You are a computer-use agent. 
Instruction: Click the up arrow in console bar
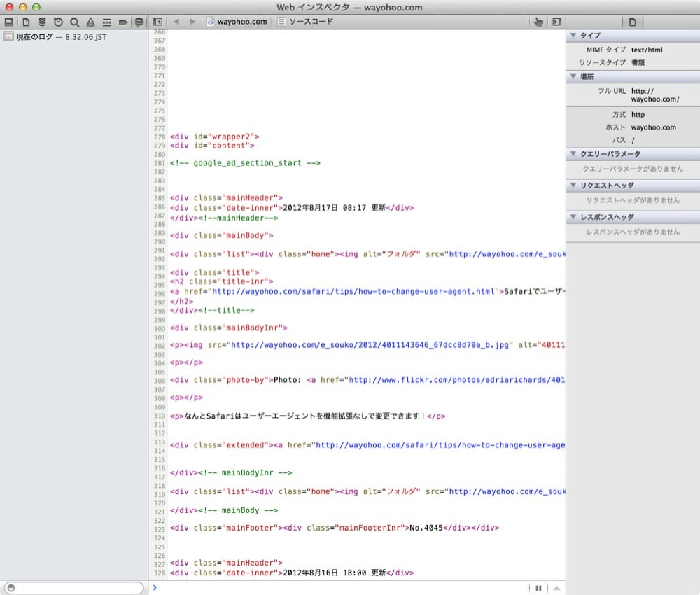(556, 588)
